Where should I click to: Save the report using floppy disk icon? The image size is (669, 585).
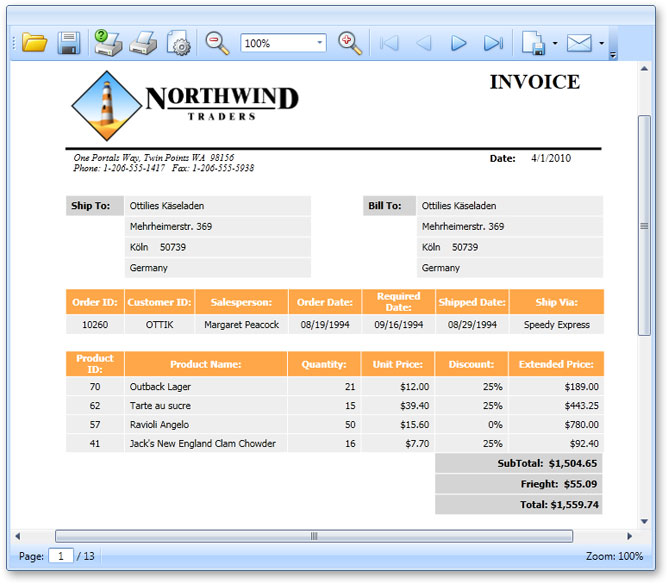[68, 43]
